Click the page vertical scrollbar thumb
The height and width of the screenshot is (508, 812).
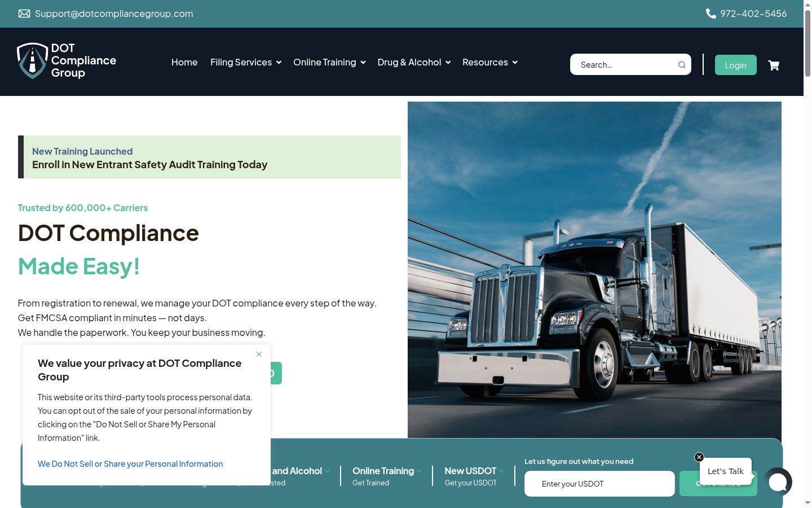[x=807, y=43]
